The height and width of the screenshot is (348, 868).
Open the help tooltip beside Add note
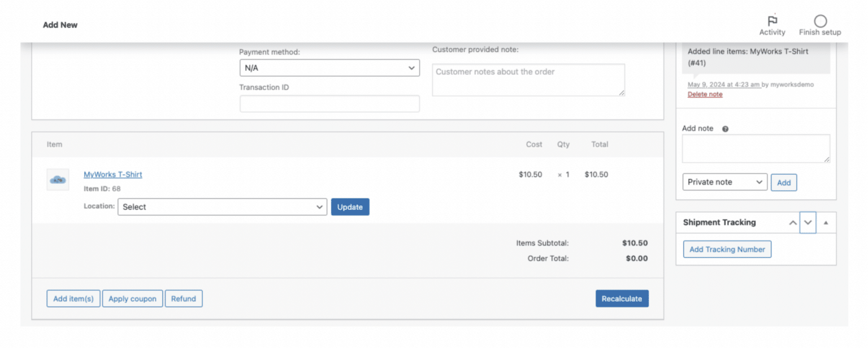725,128
